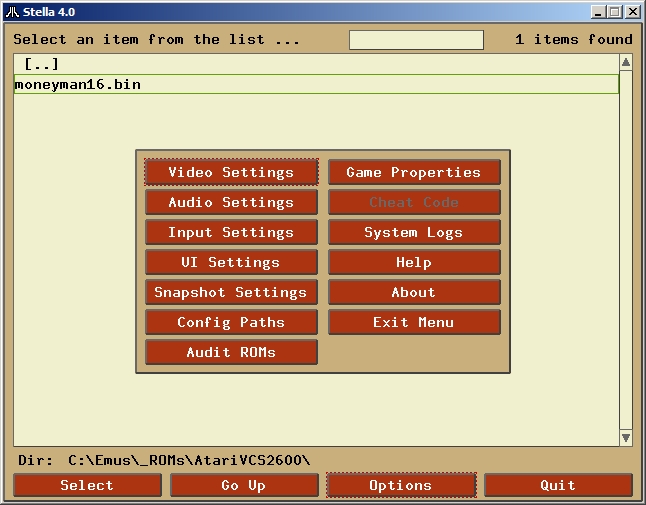The image size is (646, 505).
Task: Open the Help dialog
Action: pos(414,262)
